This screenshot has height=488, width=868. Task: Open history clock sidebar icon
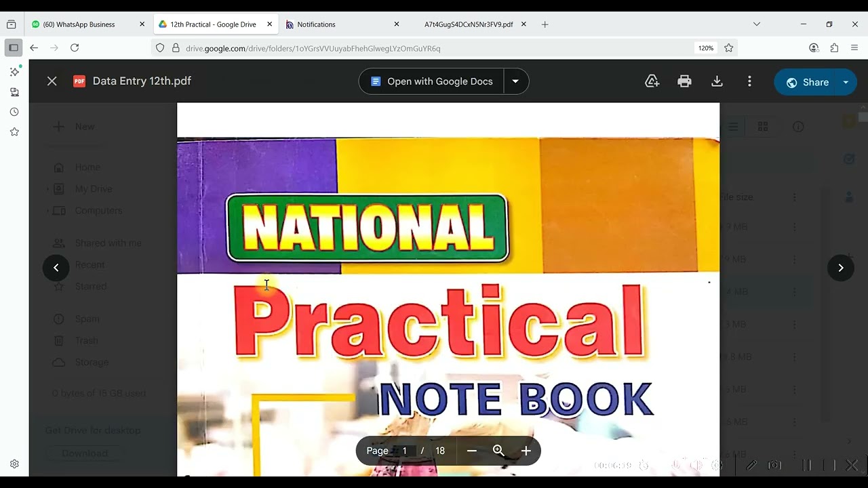(14, 112)
